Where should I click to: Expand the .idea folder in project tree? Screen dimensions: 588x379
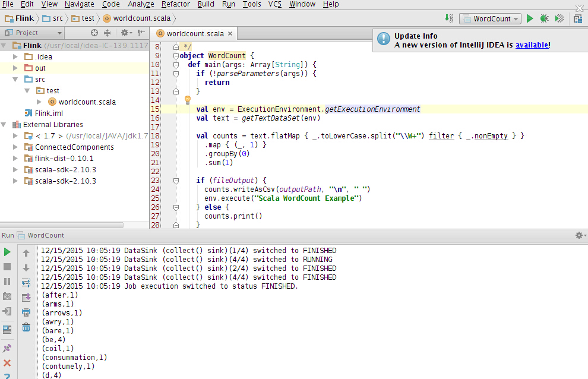[x=15, y=56]
